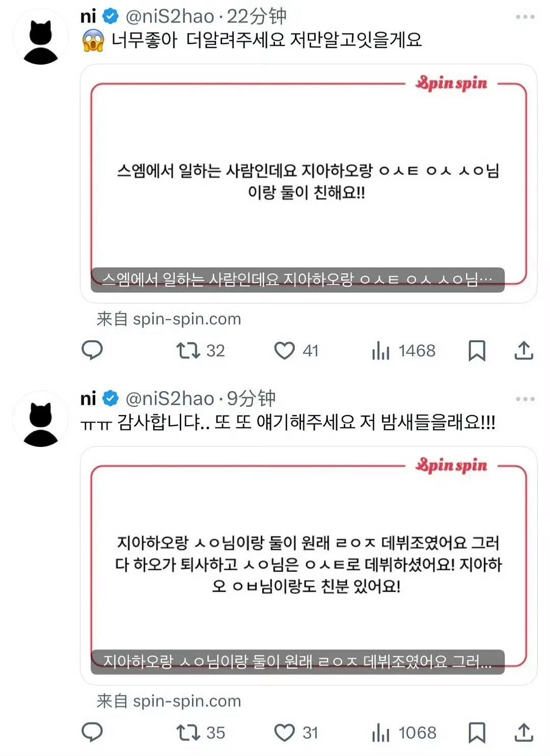Screen dimensions: 550x756
Task: Open the 9分钟 timestamp on second tweet
Action: 251,398
